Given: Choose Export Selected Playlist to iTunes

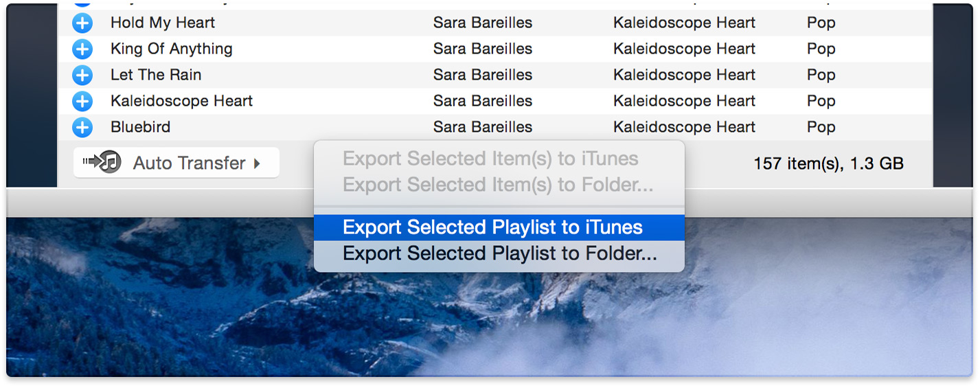Looking at the screenshot, I should [x=492, y=227].
